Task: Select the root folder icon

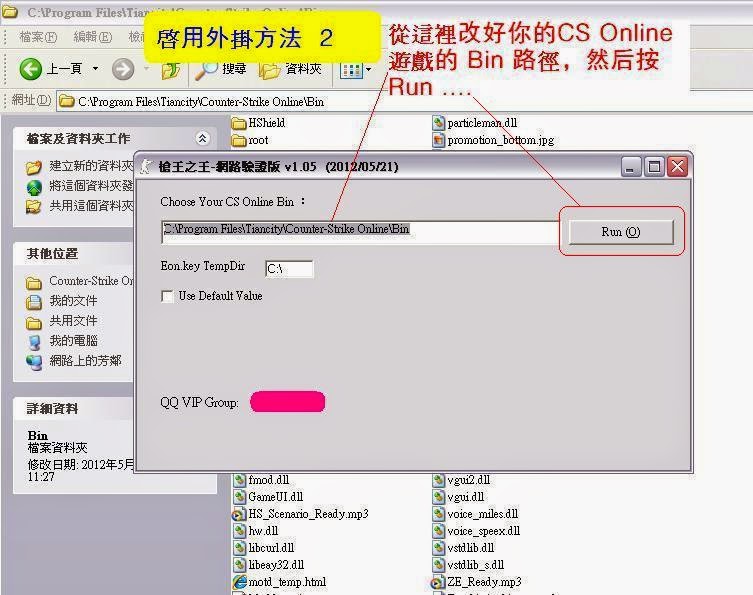Action: point(239,141)
